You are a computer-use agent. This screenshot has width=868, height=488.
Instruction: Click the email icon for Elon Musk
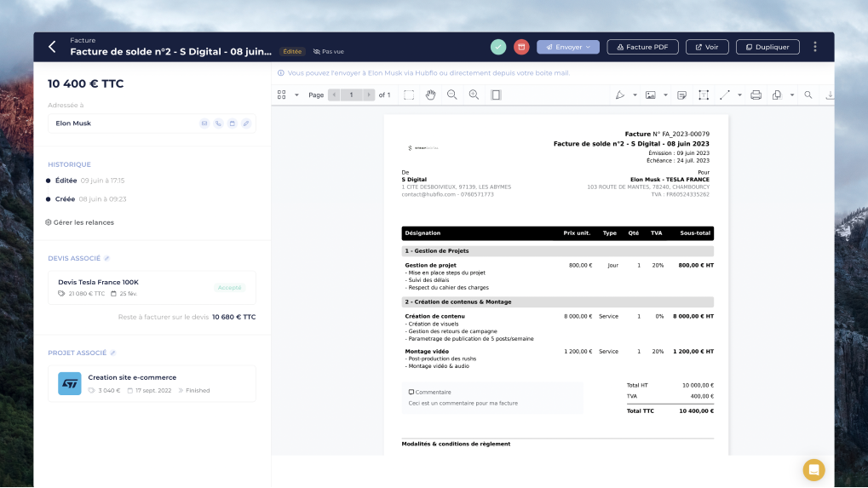point(204,123)
